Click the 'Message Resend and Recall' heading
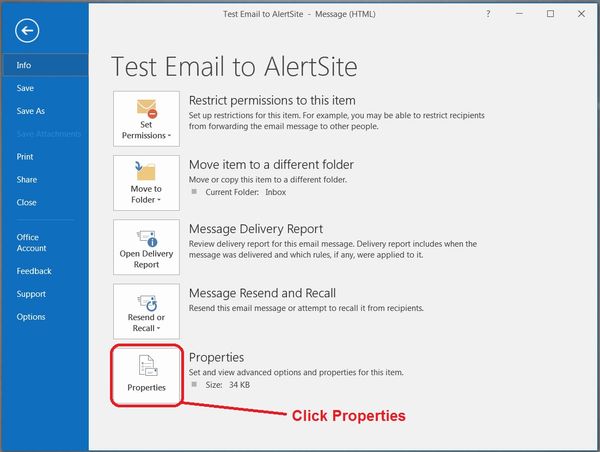This screenshot has width=600, height=452. coord(262,293)
